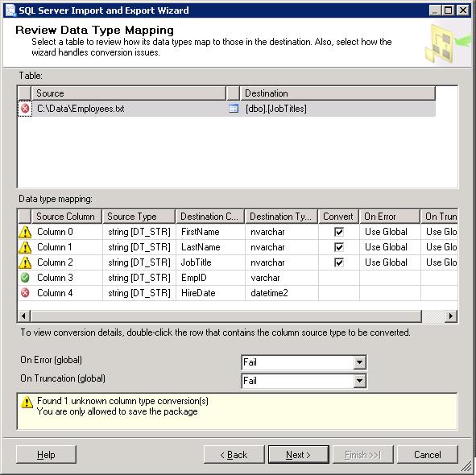Uncheck Convert for the JobTitle column

point(339,262)
